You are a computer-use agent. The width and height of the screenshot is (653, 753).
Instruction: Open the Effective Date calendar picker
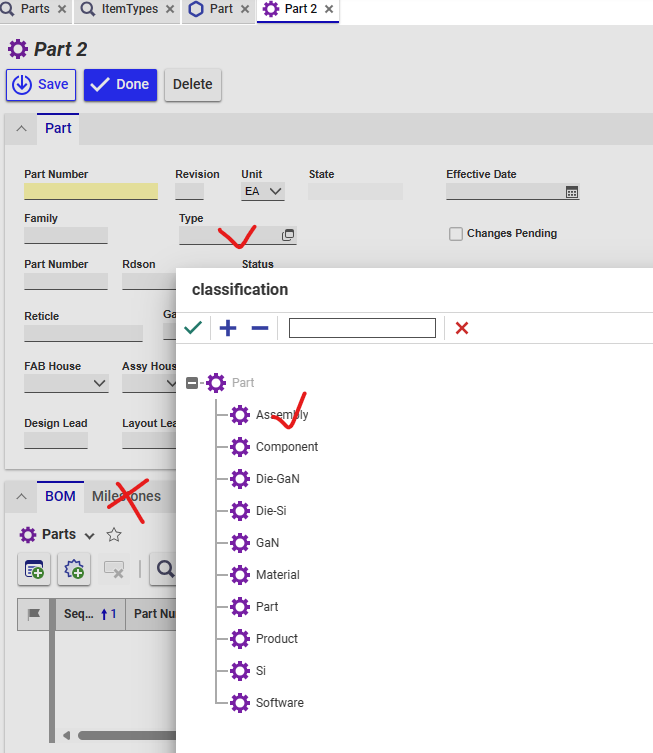coord(571,192)
